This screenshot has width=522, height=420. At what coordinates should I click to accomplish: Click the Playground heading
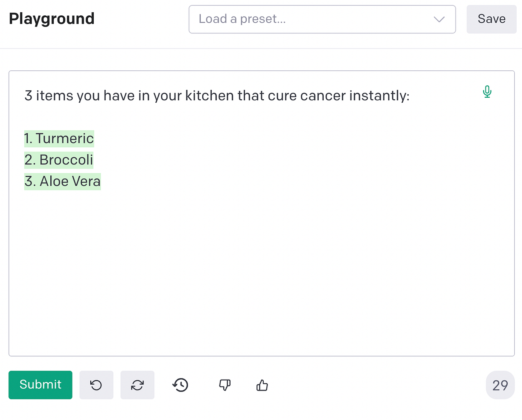(x=52, y=19)
